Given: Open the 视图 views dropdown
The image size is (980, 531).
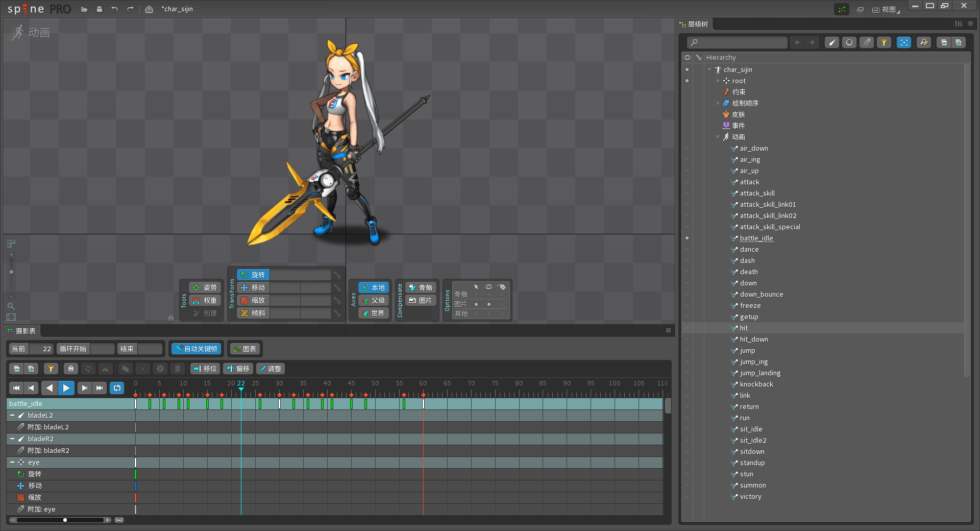Looking at the screenshot, I should (x=886, y=9).
